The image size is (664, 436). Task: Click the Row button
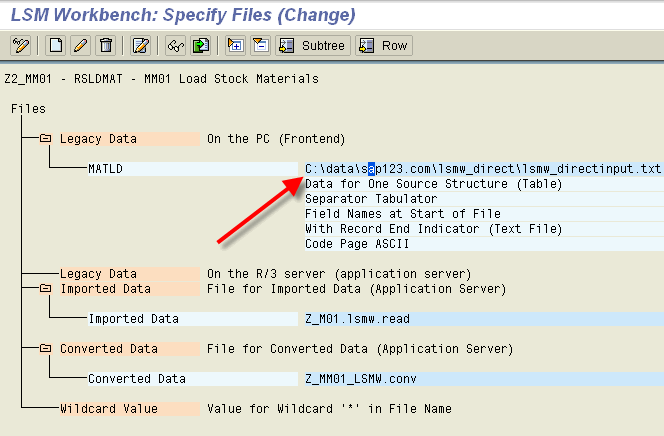384,45
